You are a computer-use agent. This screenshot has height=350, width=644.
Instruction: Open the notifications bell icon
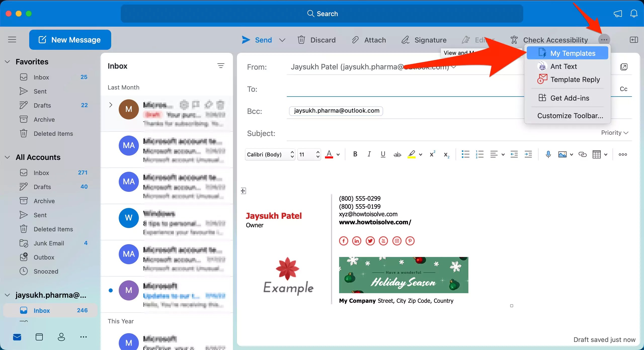tap(634, 14)
